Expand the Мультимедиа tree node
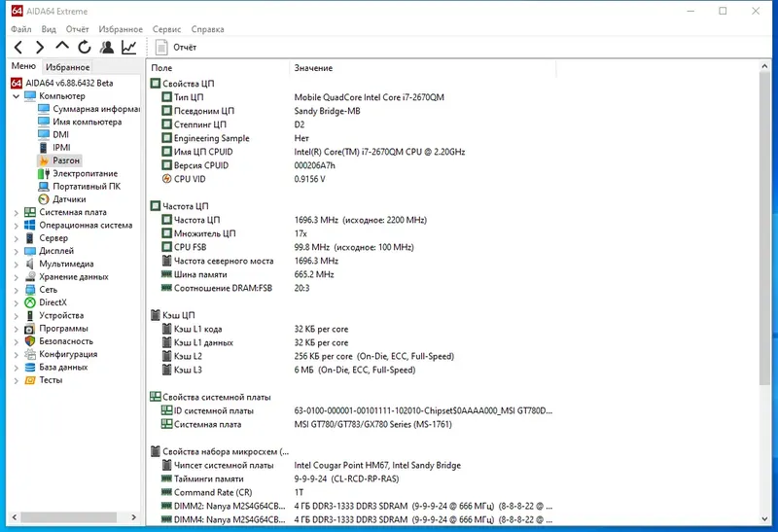 [x=16, y=264]
